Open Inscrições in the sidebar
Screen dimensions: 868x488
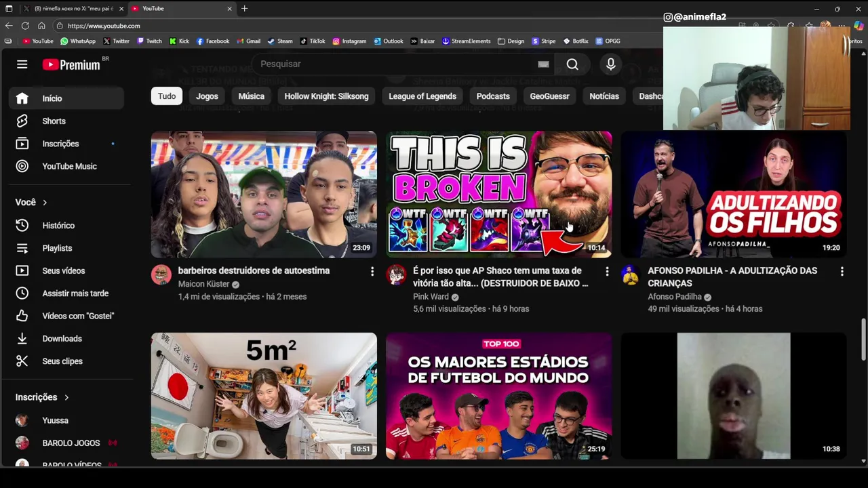[x=66, y=144]
